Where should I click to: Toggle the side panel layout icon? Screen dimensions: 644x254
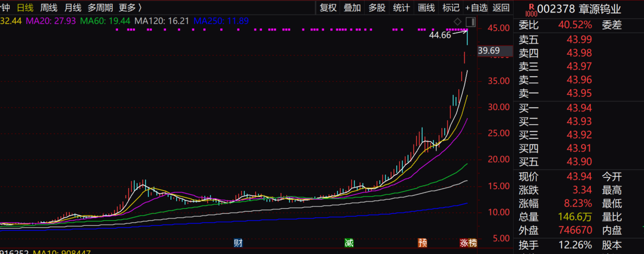471,21
